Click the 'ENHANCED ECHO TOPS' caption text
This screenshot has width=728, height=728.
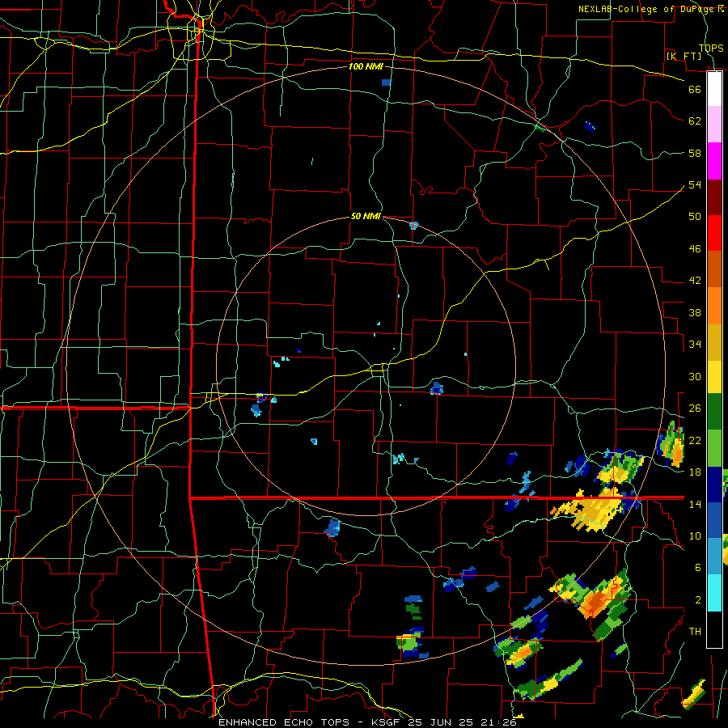[284, 722]
